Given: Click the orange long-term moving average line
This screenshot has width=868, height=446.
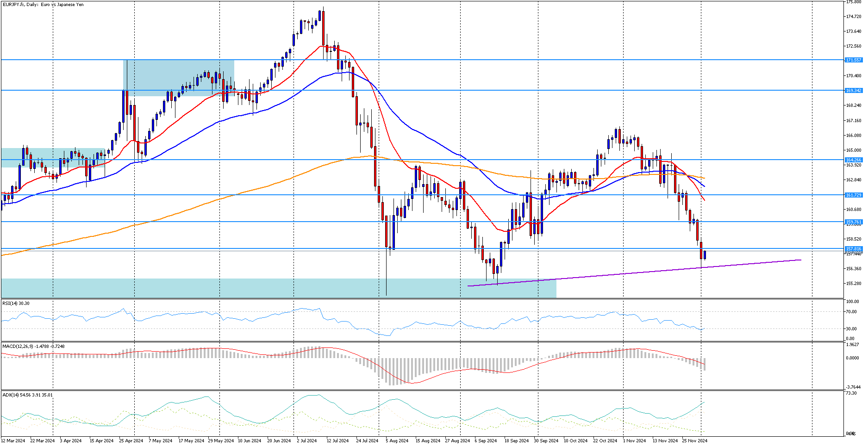Looking at the screenshot, I should [x=324, y=167].
